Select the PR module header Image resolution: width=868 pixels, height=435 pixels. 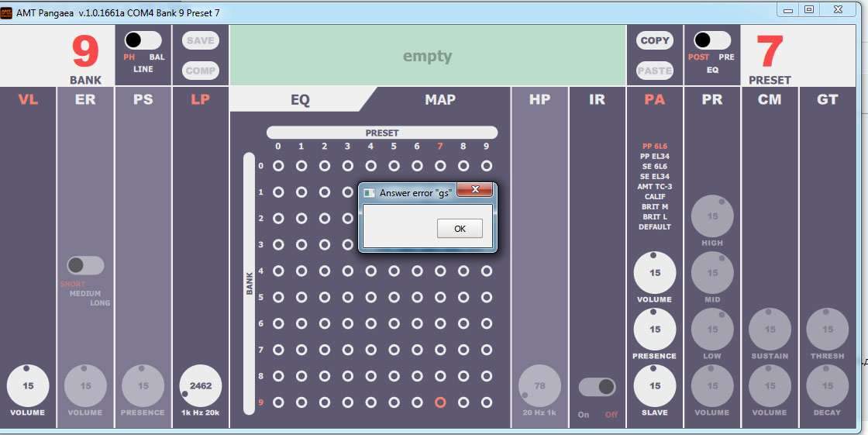712,100
